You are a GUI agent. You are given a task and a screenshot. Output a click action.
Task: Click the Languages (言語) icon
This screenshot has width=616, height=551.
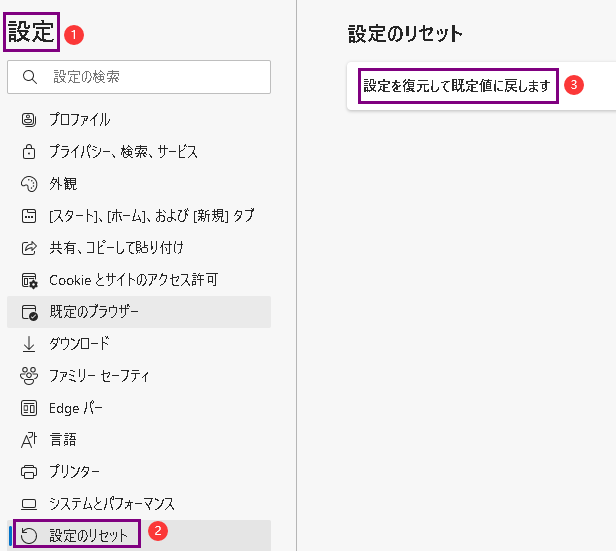29,439
